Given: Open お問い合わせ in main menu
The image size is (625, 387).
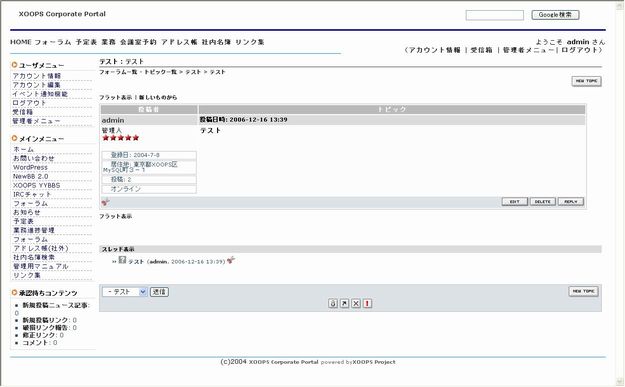Looking at the screenshot, I should pyautogui.click(x=34, y=158).
